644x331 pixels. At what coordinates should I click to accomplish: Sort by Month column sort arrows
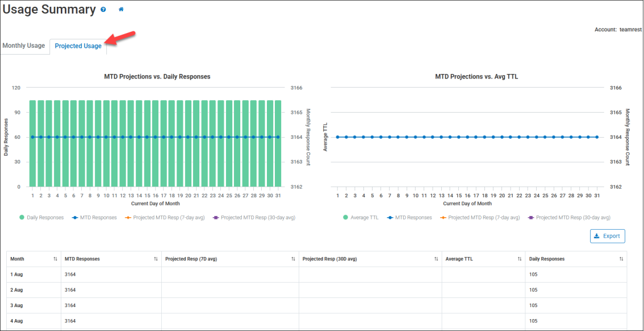55,259
